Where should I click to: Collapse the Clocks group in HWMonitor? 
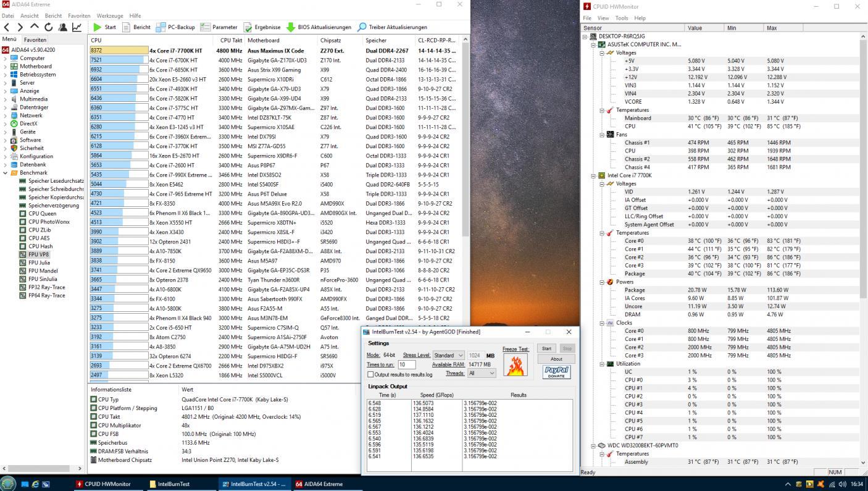click(x=603, y=322)
